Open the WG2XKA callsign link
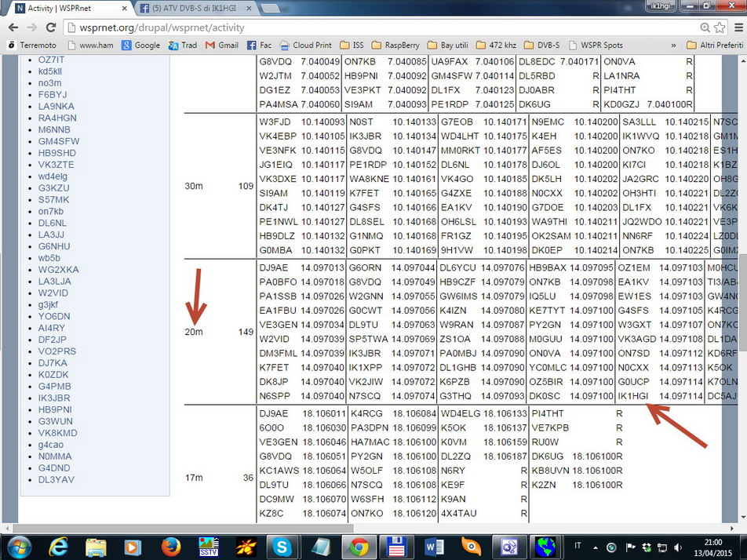 coord(59,270)
